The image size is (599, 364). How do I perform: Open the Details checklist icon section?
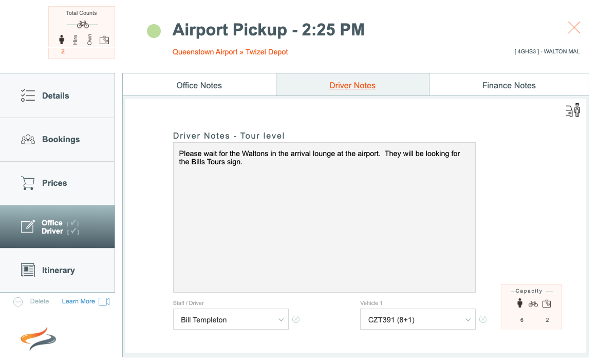(28, 95)
